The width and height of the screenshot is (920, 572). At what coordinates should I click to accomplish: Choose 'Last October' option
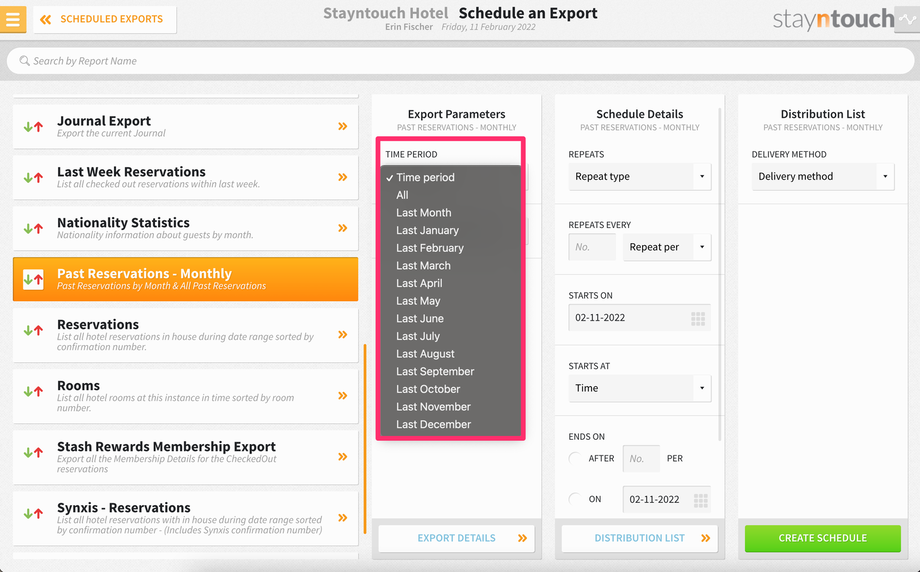point(451,388)
